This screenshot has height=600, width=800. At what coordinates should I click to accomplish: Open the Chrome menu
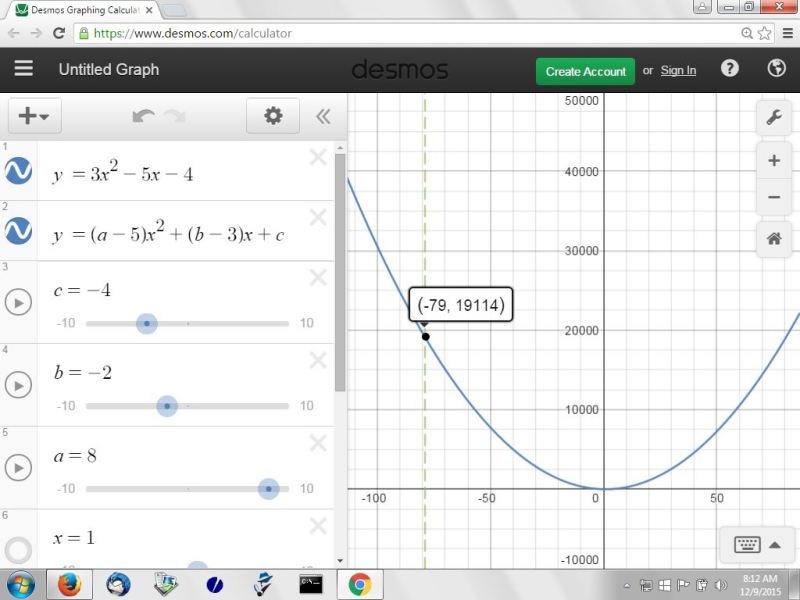tap(788, 33)
